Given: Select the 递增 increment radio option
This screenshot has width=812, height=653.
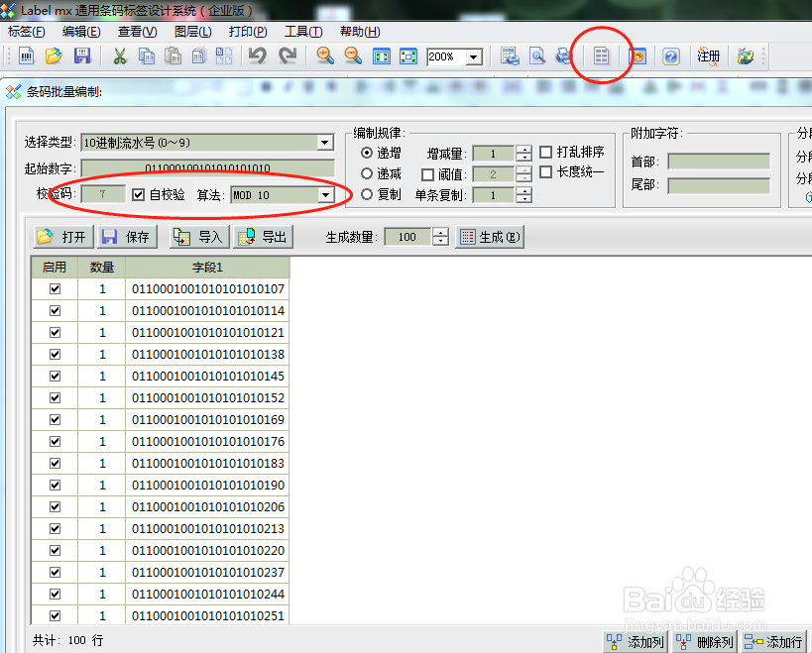Looking at the screenshot, I should [367, 153].
